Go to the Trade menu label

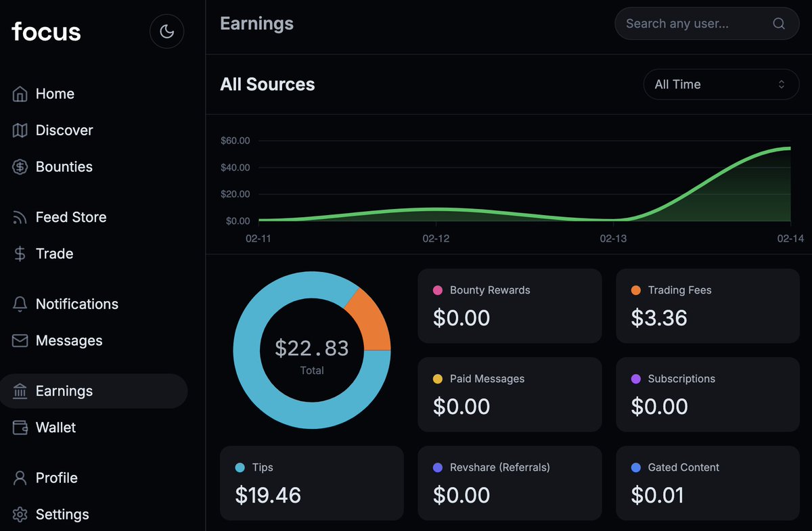(54, 254)
